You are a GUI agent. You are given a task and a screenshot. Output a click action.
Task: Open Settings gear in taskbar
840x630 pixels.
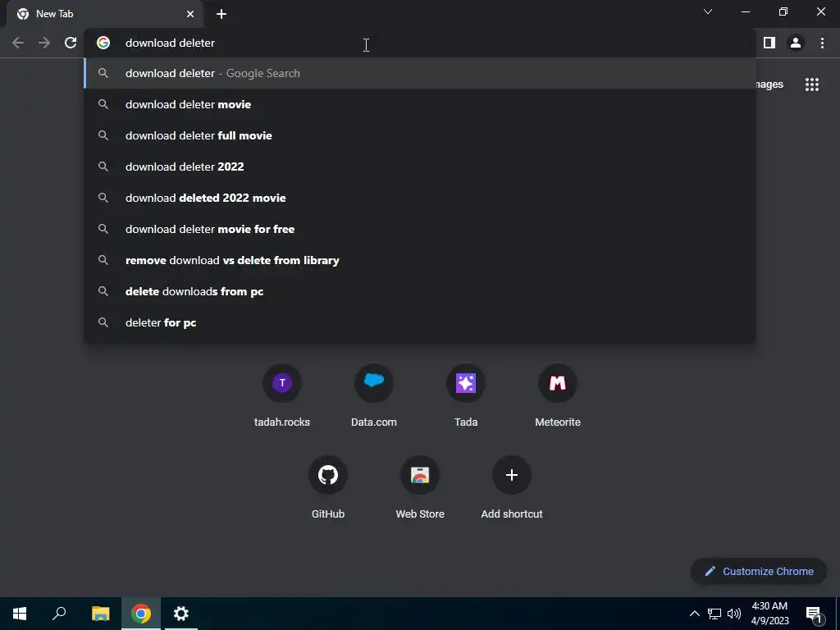point(181,614)
